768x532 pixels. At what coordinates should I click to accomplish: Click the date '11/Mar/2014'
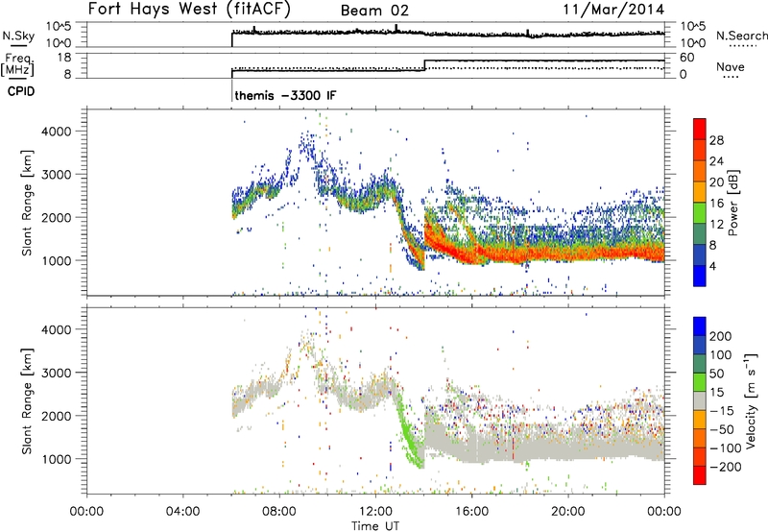coord(613,10)
